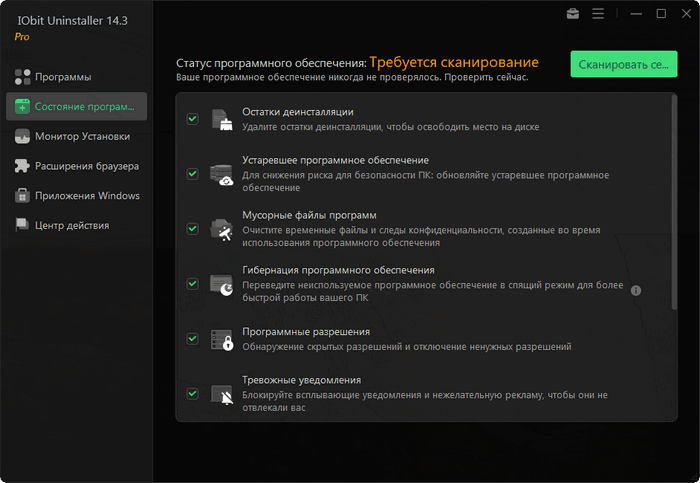Click the Software permissions lock icon

[x=222, y=339]
